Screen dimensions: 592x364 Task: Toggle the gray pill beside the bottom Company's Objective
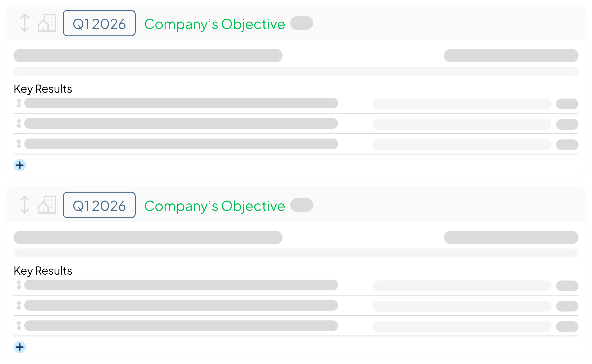(x=301, y=205)
